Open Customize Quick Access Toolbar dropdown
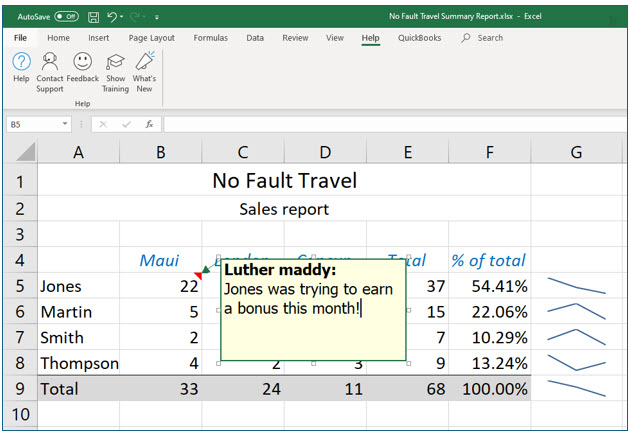Screen dimensions: 630x432 [x=157, y=17]
